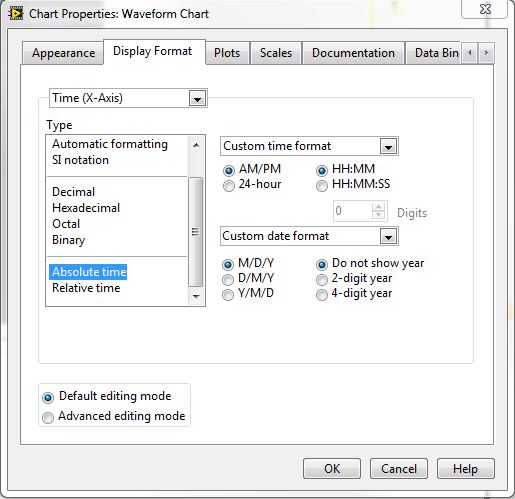This screenshot has height=499, width=515.
Task: Select Absolute time in Type list
Action: [x=88, y=272]
